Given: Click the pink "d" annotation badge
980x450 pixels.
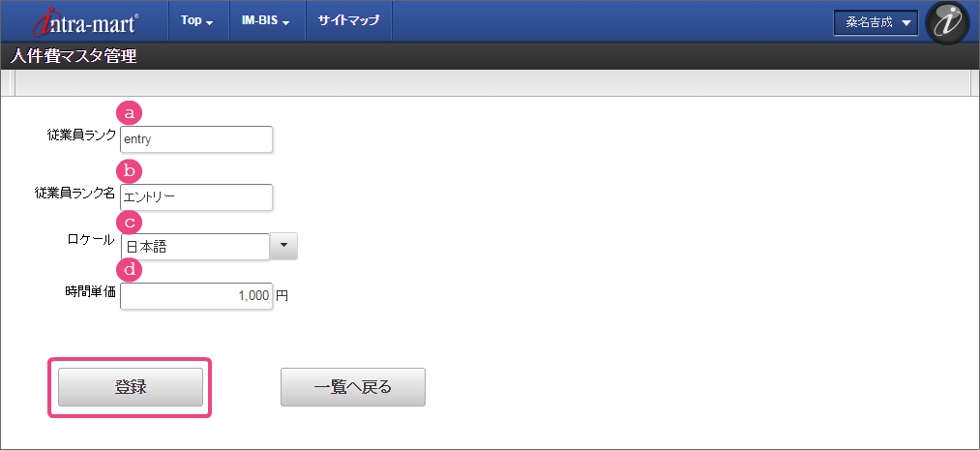Looking at the screenshot, I should tap(129, 269).
